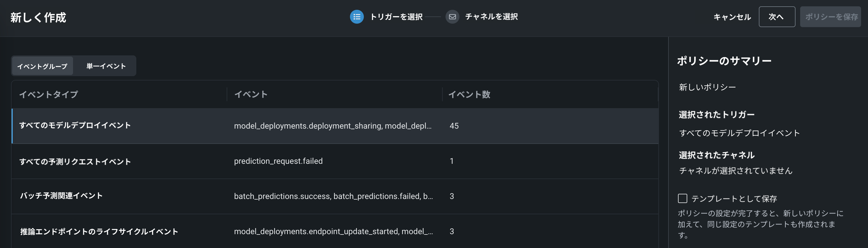The height and width of the screenshot is (248, 868).
Task: Open トリガーを選択 step label
Action: (396, 17)
